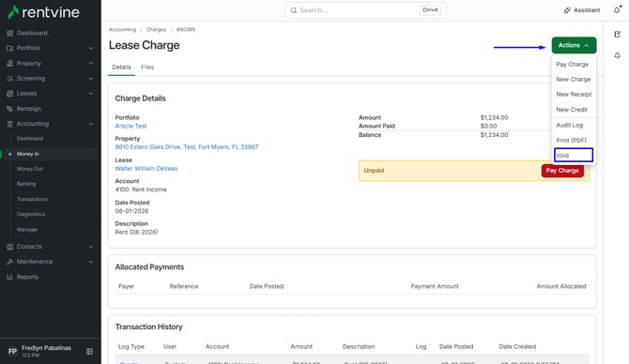Image resolution: width=629 pixels, height=364 pixels.
Task: Click the open-in-new-window icon on the right rail
Action: pos(618,34)
